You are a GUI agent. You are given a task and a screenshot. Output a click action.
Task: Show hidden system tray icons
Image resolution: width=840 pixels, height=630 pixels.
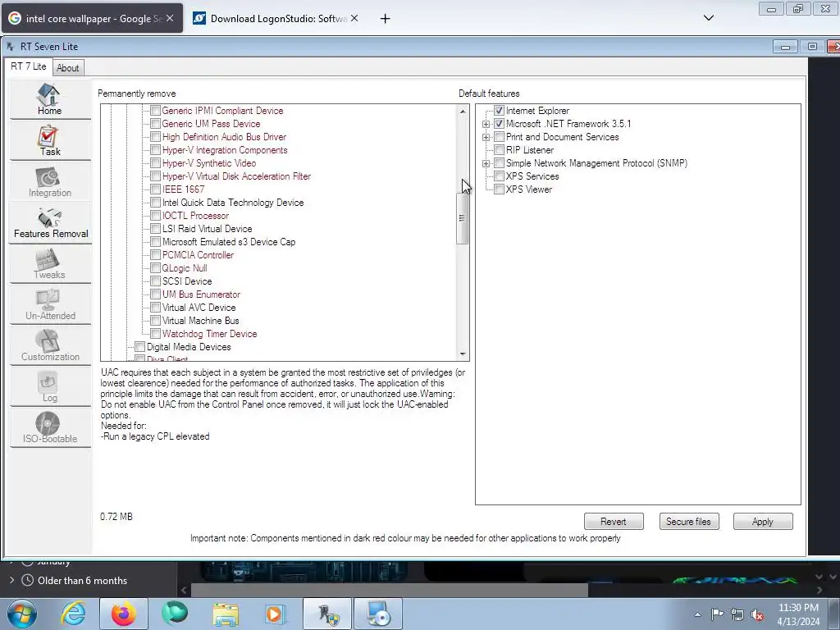(x=697, y=615)
